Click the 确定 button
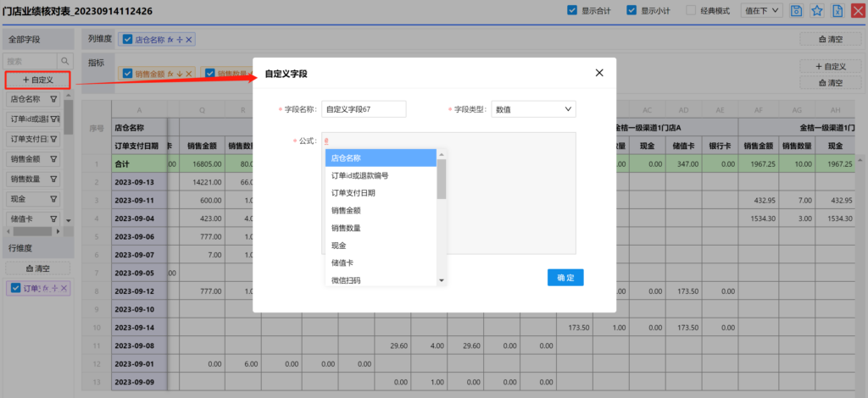This screenshot has height=398, width=868. coord(565,278)
